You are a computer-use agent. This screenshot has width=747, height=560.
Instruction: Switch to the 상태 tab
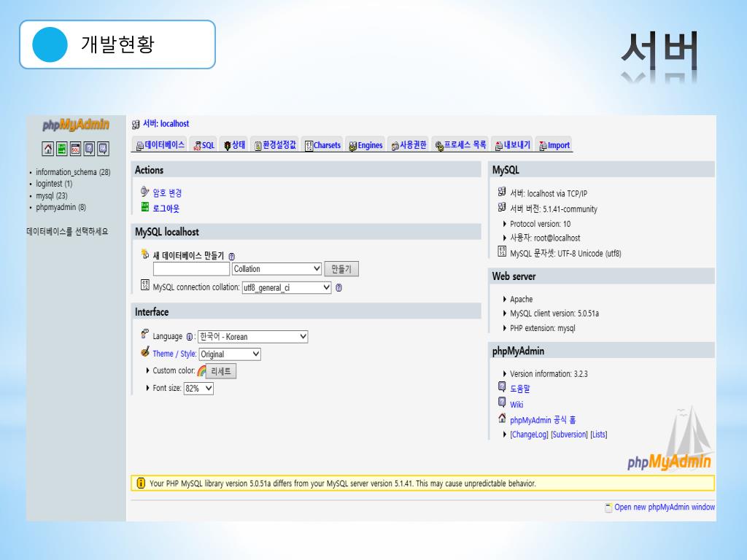tap(234, 145)
